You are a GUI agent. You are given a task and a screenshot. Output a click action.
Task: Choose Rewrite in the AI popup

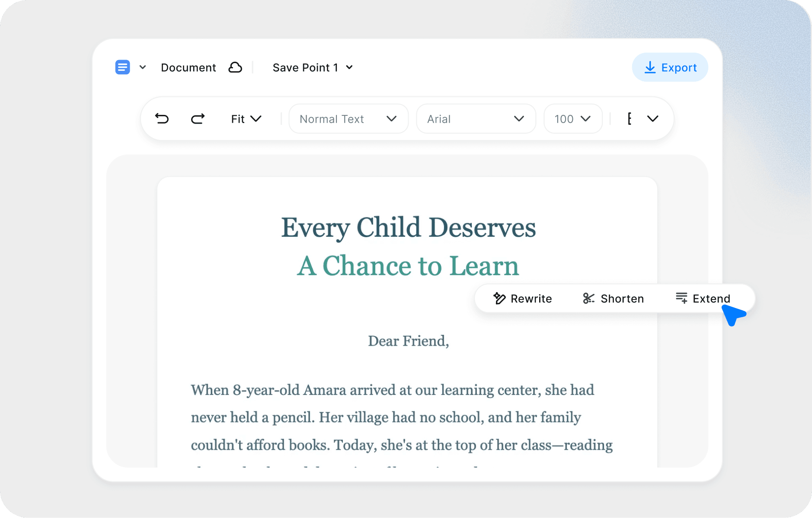pos(523,299)
